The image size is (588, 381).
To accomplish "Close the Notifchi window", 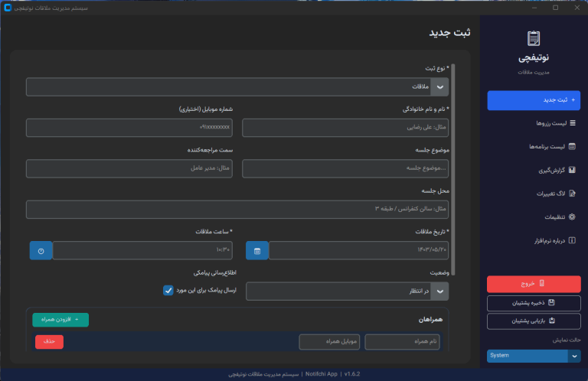I will 577,8.
